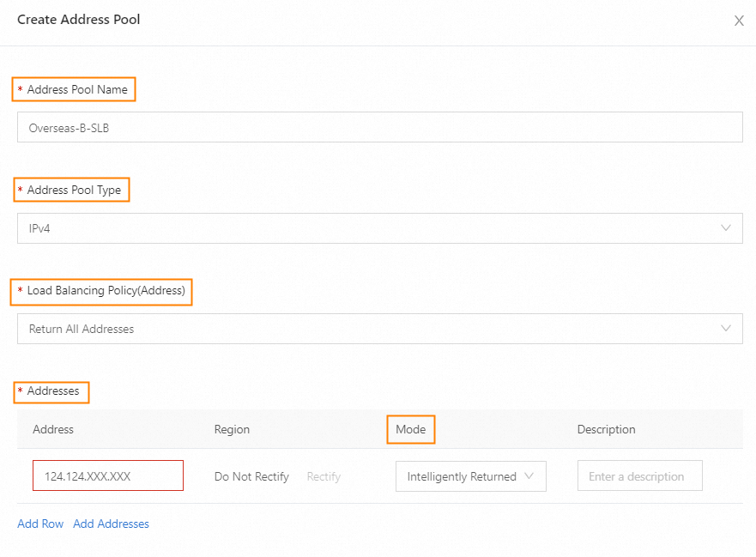756x557 pixels.
Task: Click the Mode column header
Action: click(410, 429)
